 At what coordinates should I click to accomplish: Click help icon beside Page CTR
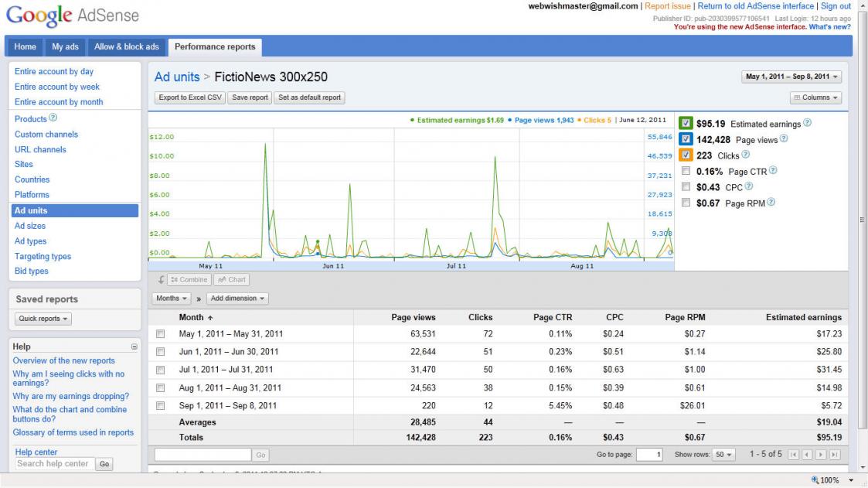coord(773,171)
